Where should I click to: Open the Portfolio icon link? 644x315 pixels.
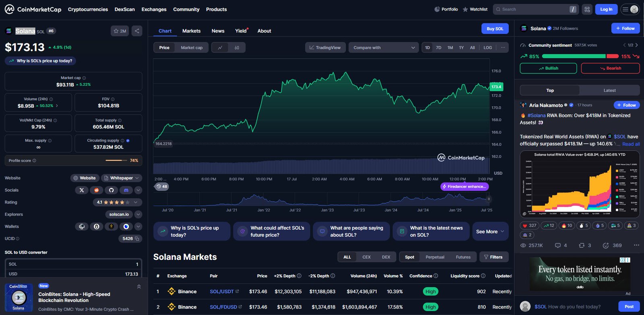[446, 9]
